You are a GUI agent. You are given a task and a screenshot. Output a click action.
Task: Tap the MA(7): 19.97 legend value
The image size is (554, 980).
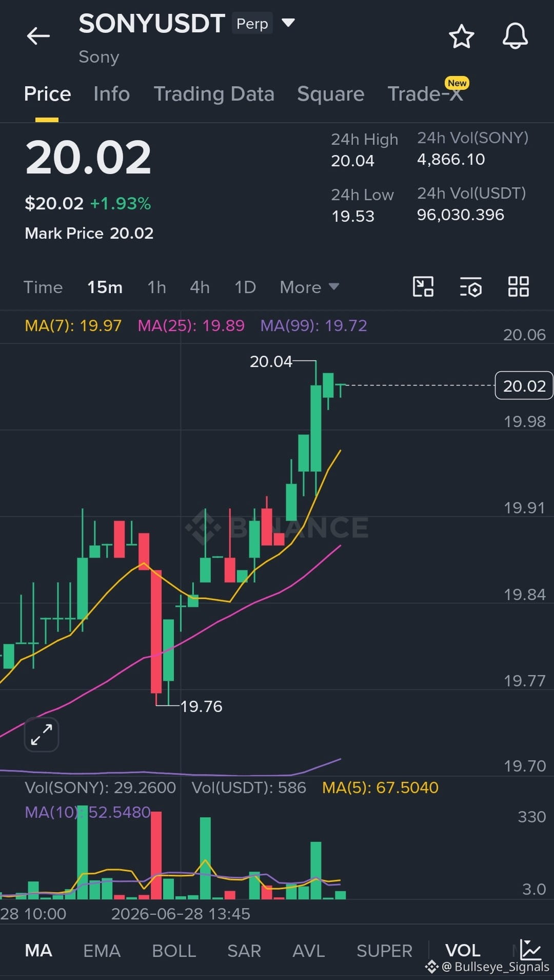click(73, 325)
